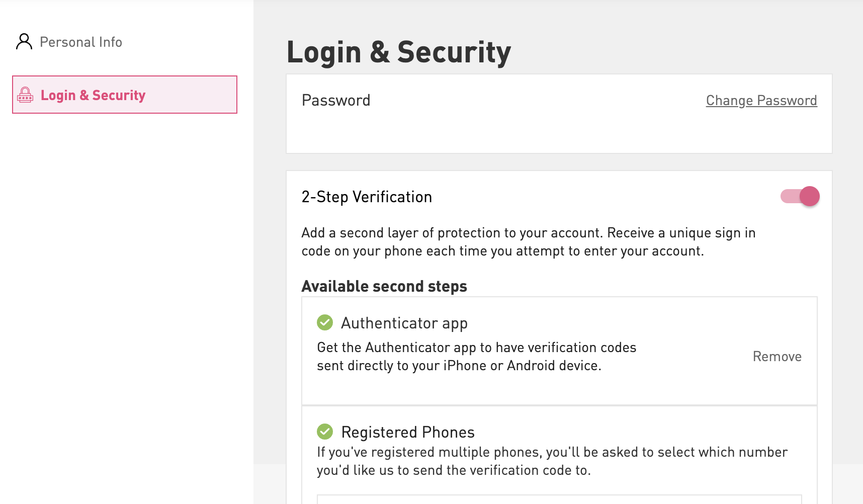Click the green verified badge beside Authenticator app
Viewport: 863px width, 504px height.
(x=325, y=322)
